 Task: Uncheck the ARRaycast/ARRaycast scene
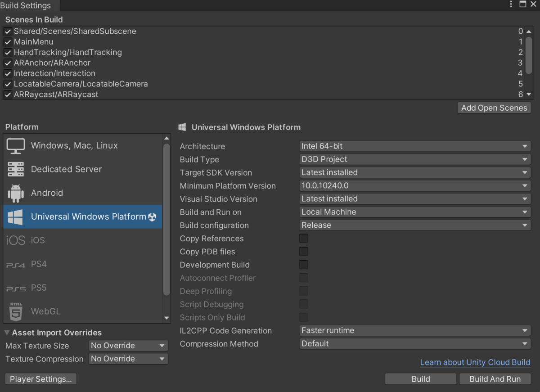[x=8, y=95]
